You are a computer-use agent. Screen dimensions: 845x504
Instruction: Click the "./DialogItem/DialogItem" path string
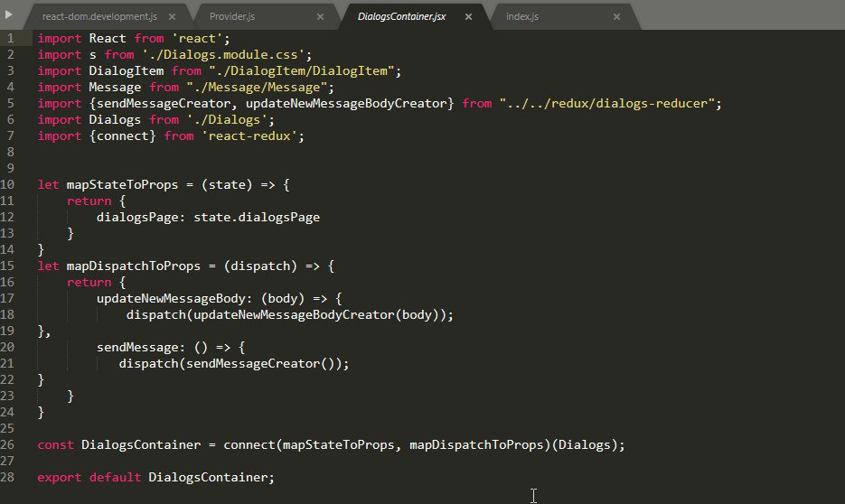301,71
